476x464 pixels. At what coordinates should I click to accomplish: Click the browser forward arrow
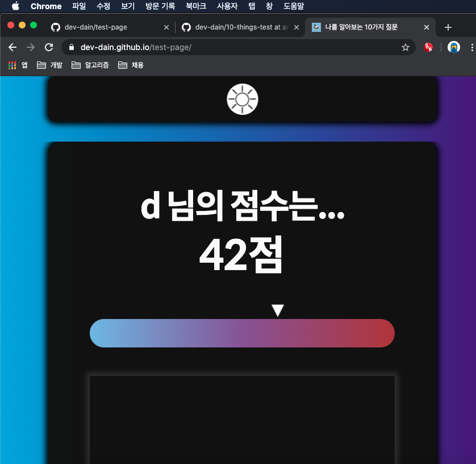pos(31,47)
